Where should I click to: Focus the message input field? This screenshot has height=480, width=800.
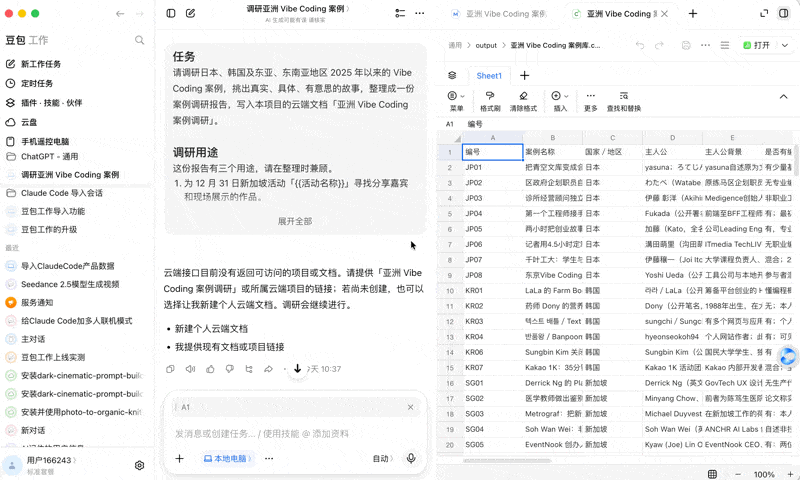coord(296,434)
